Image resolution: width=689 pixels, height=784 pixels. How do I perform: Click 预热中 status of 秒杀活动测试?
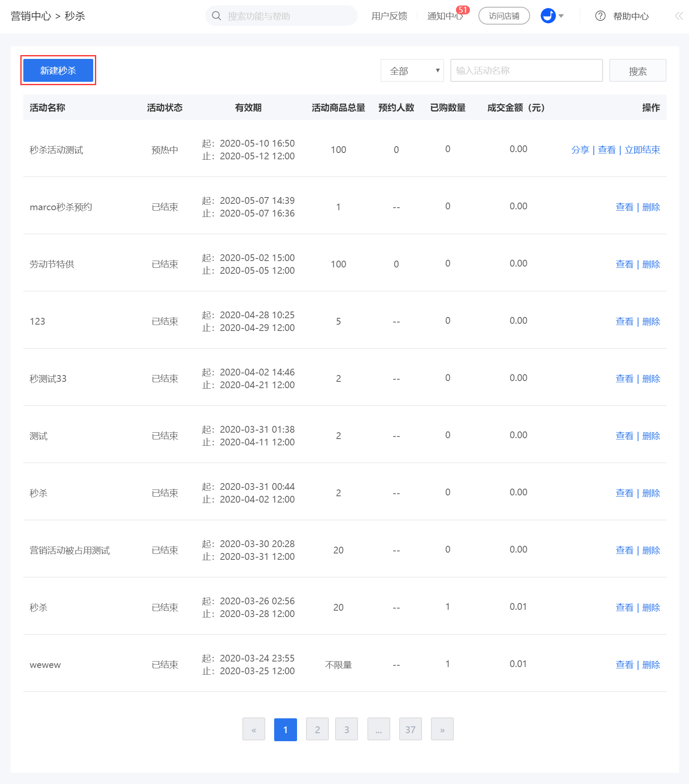[165, 150]
